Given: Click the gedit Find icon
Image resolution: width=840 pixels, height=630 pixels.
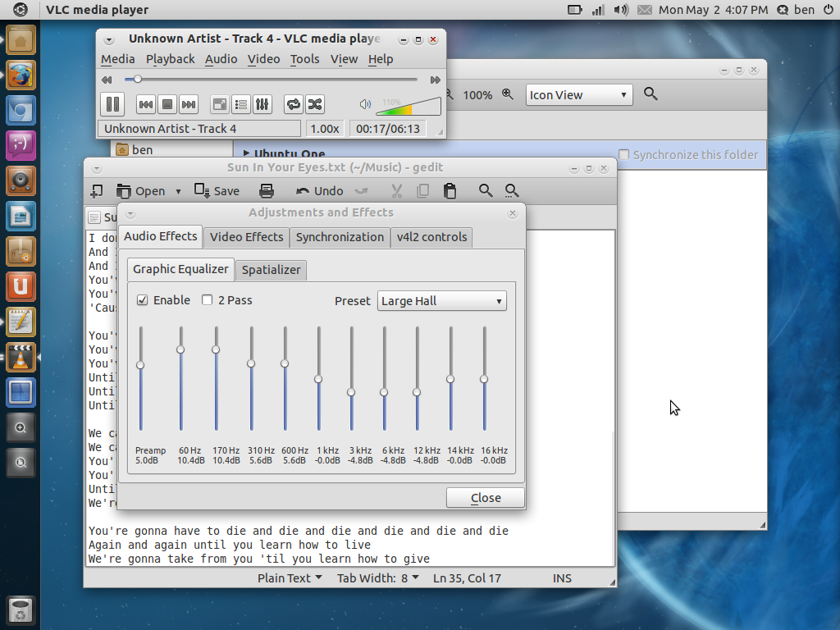Looking at the screenshot, I should click(486, 190).
